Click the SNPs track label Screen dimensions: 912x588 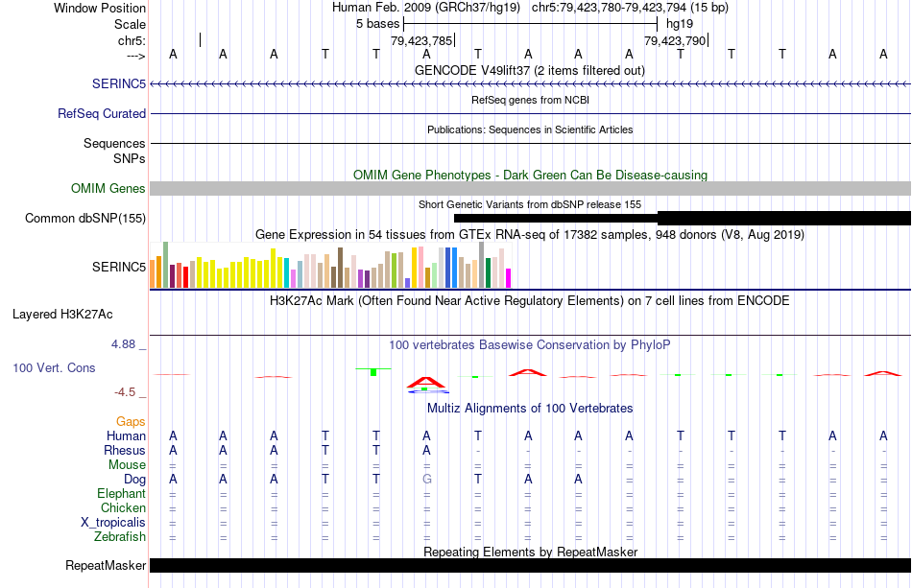coord(130,158)
